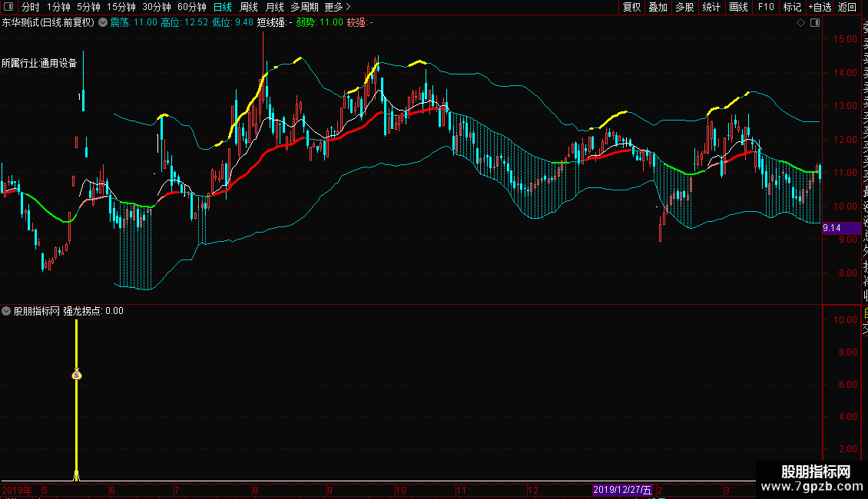This screenshot has height=499, width=868.
Task: Expand the main chart indicator dropdown arrow
Action: click(103, 23)
